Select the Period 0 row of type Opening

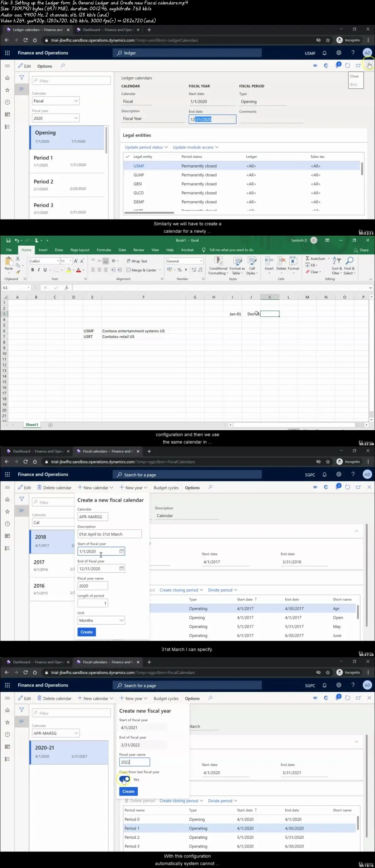[240, 819]
